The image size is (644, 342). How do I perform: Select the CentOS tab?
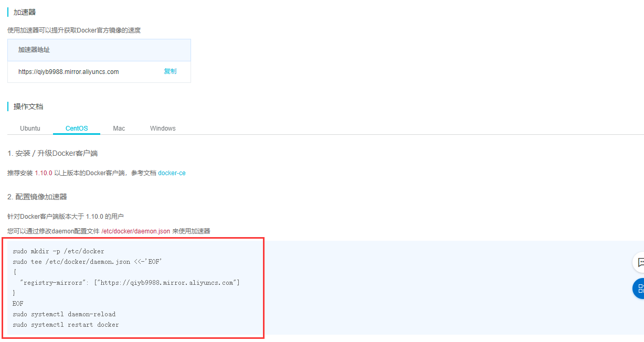tap(77, 128)
